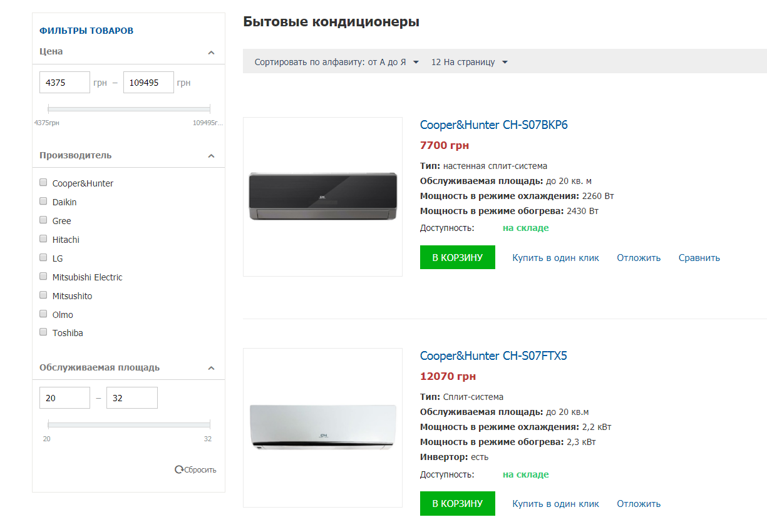The width and height of the screenshot is (767, 532).
Task: Tick the Daikin manufacturer checkbox
Action: [x=43, y=202]
